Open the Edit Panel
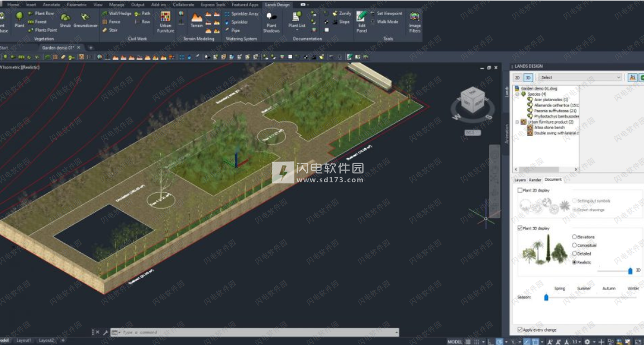Screen dimensions: 644x345 pyautogui.click(x=361, y=22)
